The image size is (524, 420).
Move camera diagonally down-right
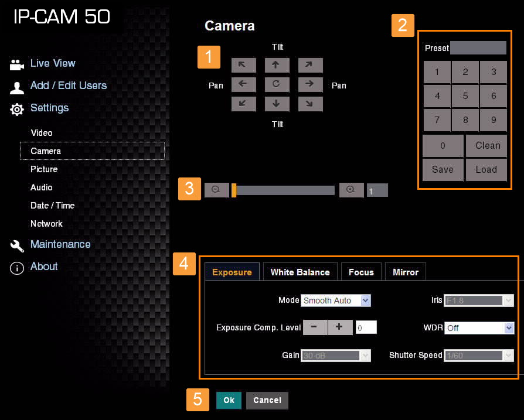(310, 104)
